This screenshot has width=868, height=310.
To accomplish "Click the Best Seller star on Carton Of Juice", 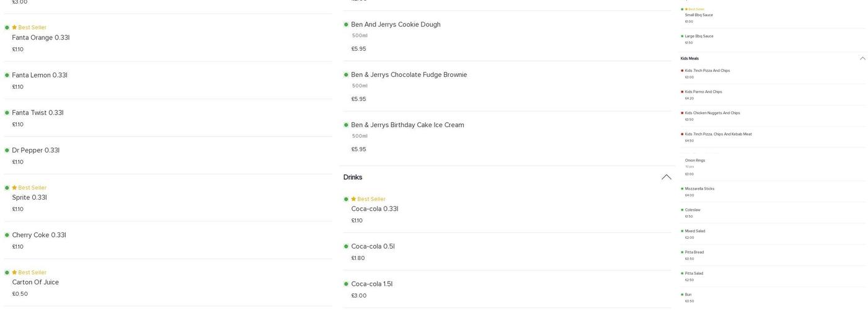I will [14, 273].
